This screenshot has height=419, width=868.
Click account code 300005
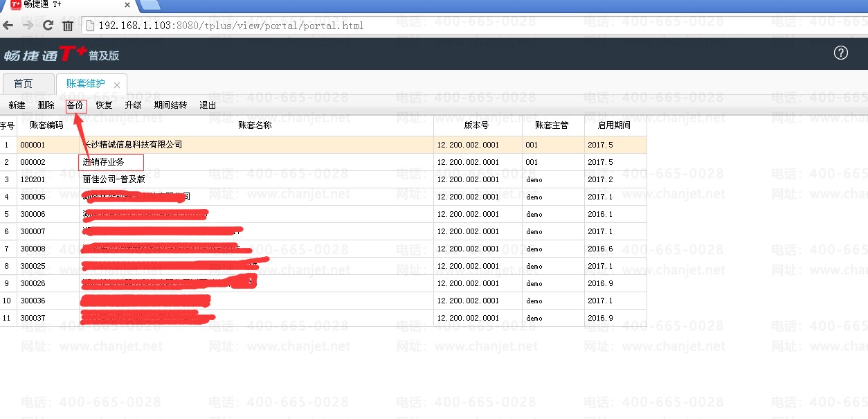click(x=33, y=197)
